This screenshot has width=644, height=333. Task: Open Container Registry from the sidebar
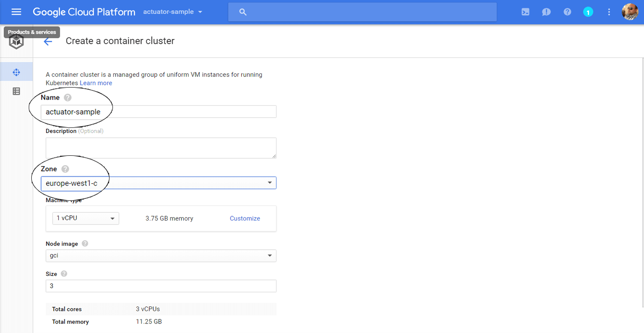pos(16,91)
